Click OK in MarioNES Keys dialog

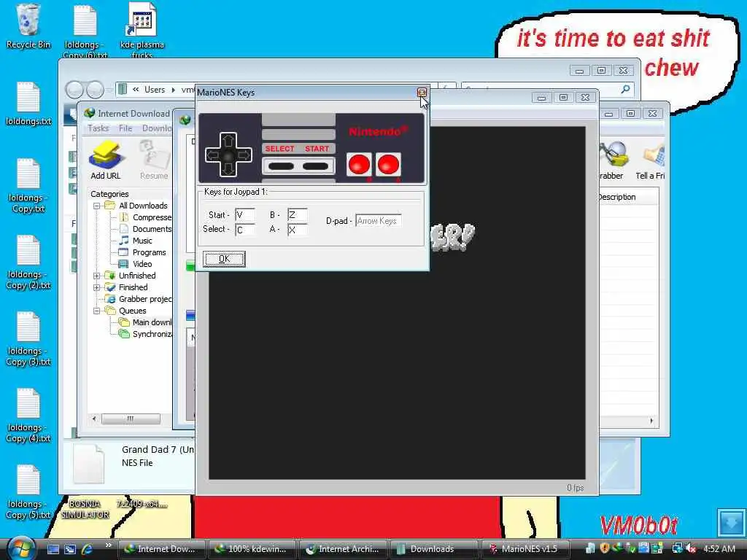(224, 259)
